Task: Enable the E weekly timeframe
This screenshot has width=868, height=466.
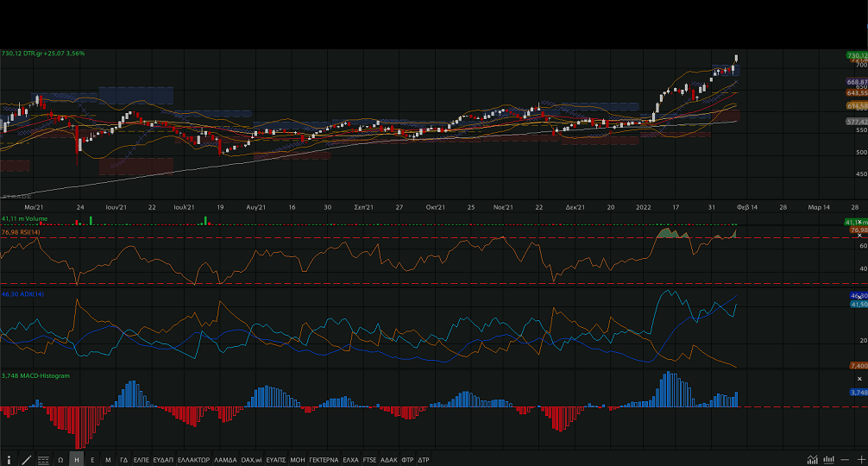Action: point(92,460)
